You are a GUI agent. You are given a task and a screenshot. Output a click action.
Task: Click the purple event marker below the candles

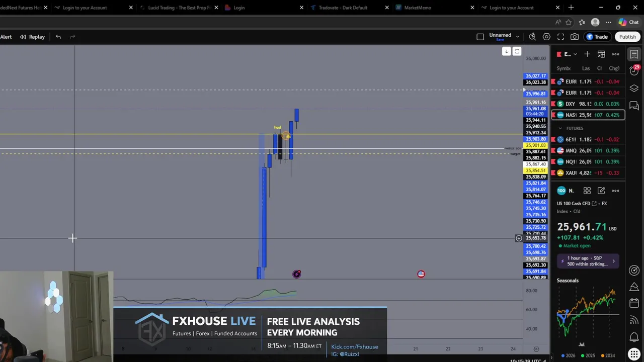pos(297,274)
